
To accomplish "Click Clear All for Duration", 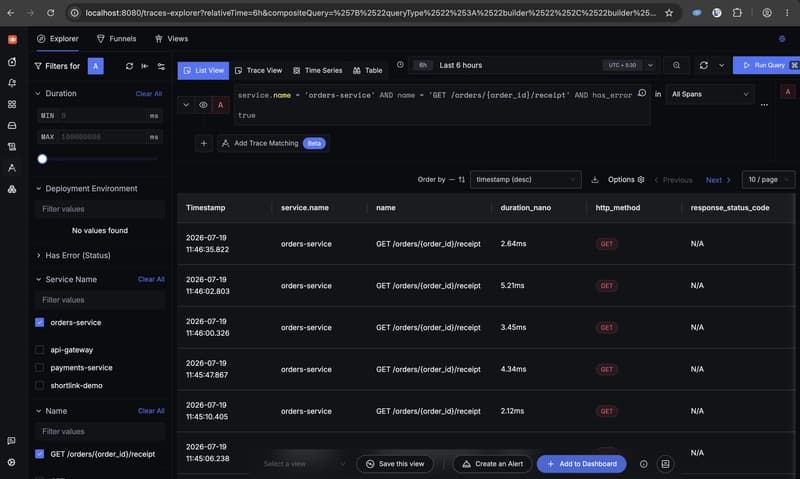I will pos(148,94).
